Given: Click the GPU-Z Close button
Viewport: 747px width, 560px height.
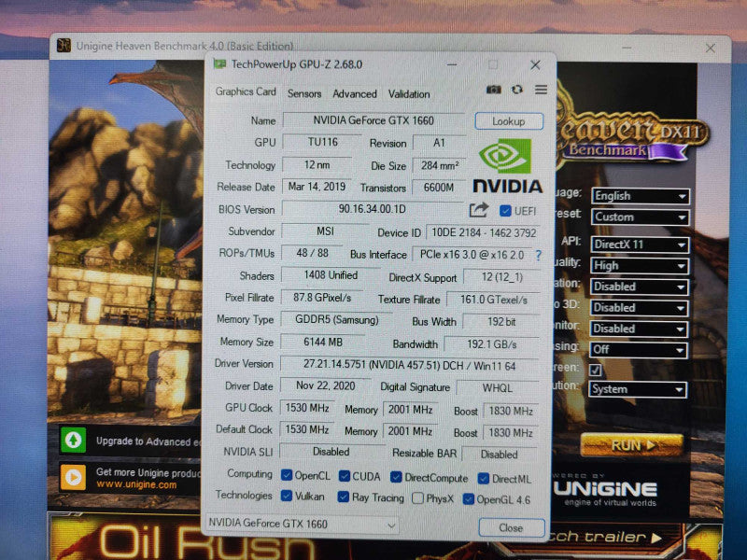Looking at the screenshot, I should coord(511,527).
